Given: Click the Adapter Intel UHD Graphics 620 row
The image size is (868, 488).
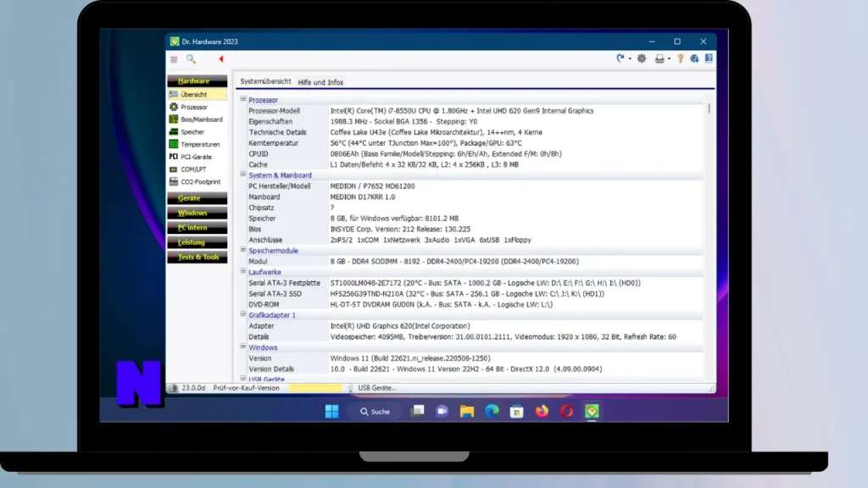Looking at the screenshot, I should pyautogui.click(x=475, y=326).
